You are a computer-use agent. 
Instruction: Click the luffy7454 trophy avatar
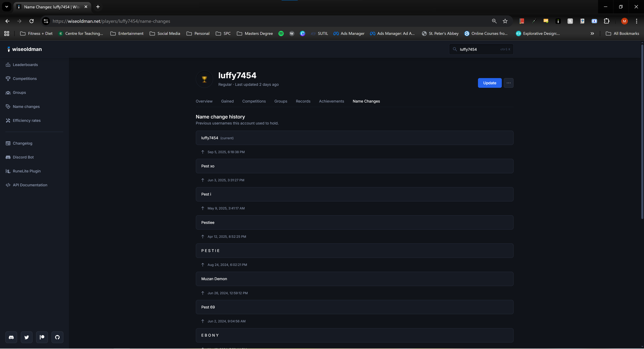point(204,79)
